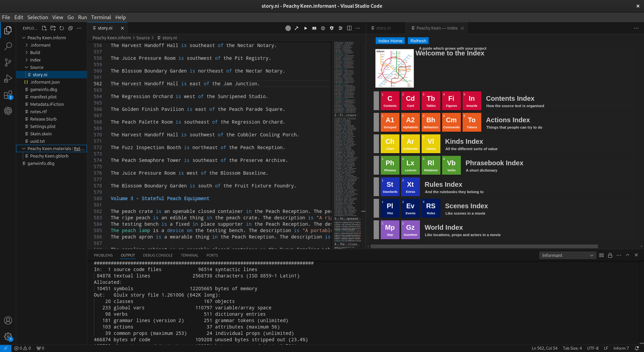Collapse the Peachy Keen.materials folder
644x352 pixels.
(52, 148)
